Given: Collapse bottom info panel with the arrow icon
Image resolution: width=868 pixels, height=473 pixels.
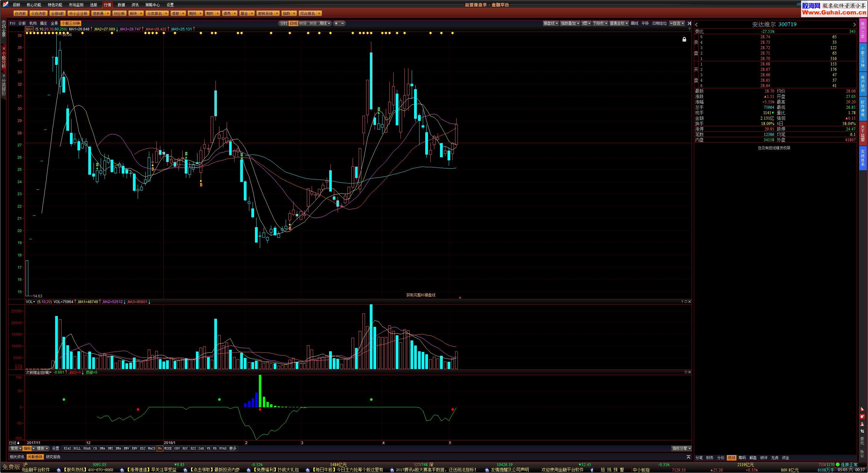Looking at the screenshot, I should coord(688,457).
